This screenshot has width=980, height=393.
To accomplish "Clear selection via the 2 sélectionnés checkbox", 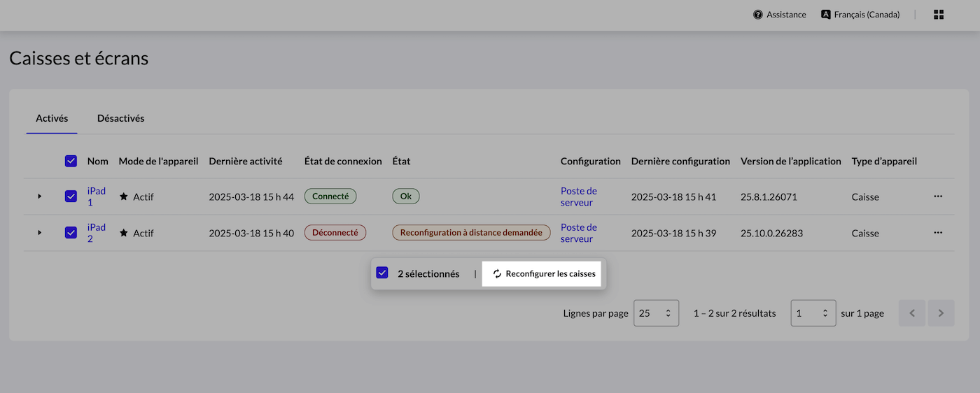I will pos(382,273).
